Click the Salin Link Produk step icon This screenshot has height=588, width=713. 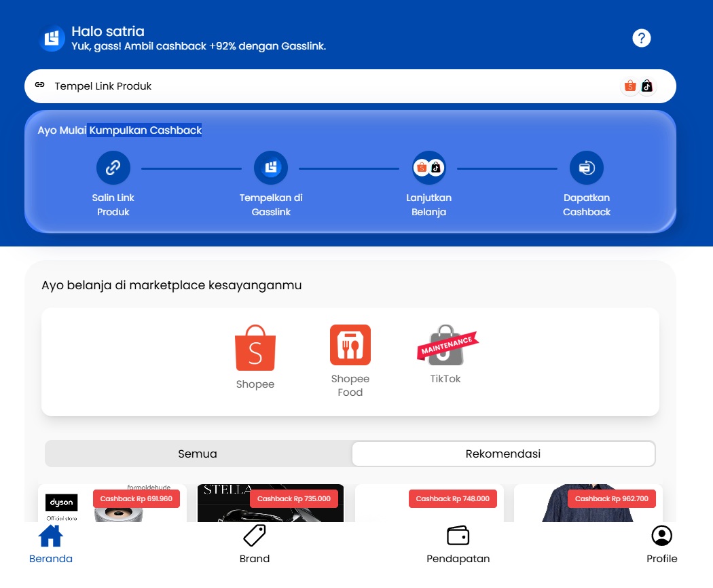point(113,168)
